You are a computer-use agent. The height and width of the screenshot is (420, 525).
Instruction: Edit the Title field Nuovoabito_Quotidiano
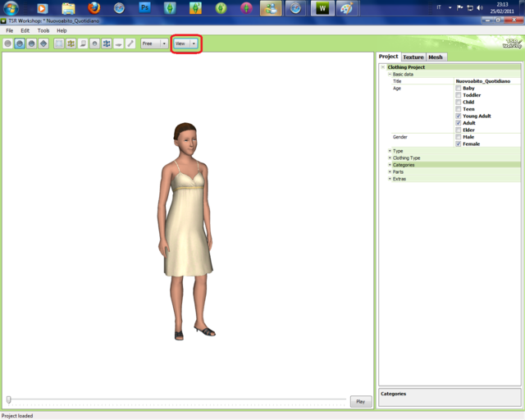tap(487, 81)
